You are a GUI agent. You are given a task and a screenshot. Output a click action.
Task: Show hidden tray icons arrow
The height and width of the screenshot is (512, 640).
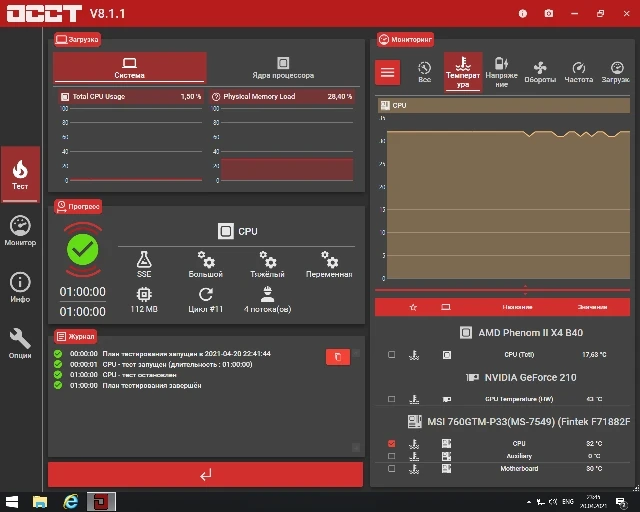coord(529,502)
